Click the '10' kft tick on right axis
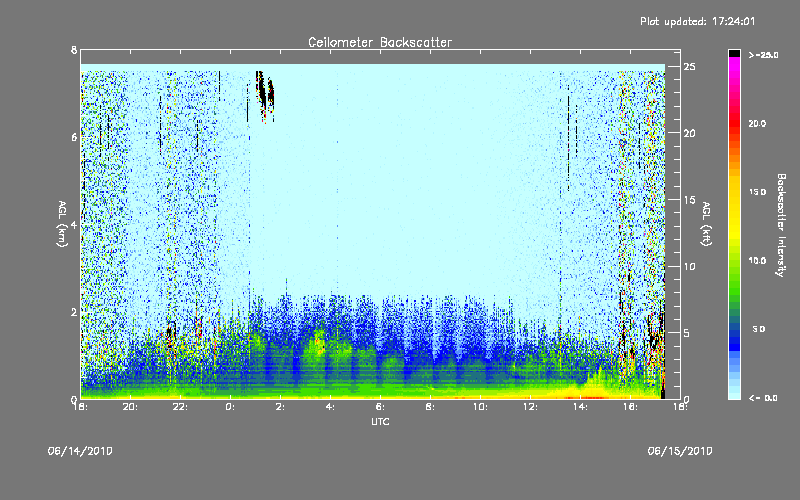The width and height of the screenshot is (800, 500). tap(689, 266)
